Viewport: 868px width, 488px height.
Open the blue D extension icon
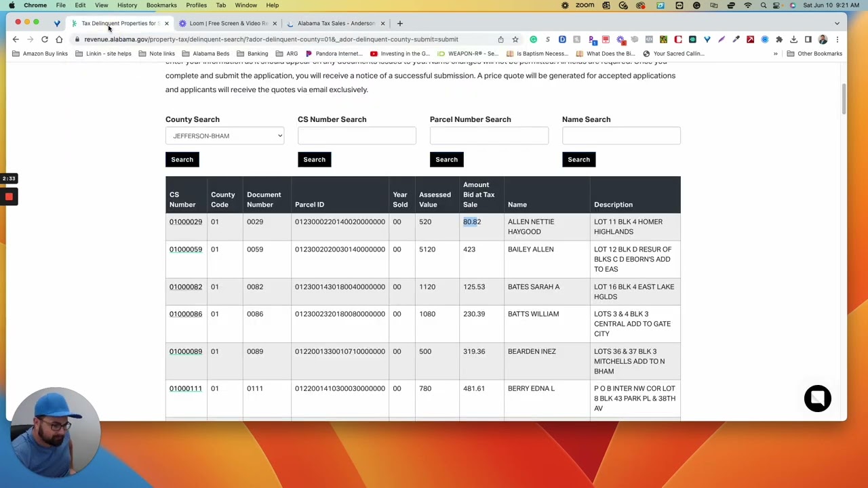pyautogui.click(x=562, y=39)
